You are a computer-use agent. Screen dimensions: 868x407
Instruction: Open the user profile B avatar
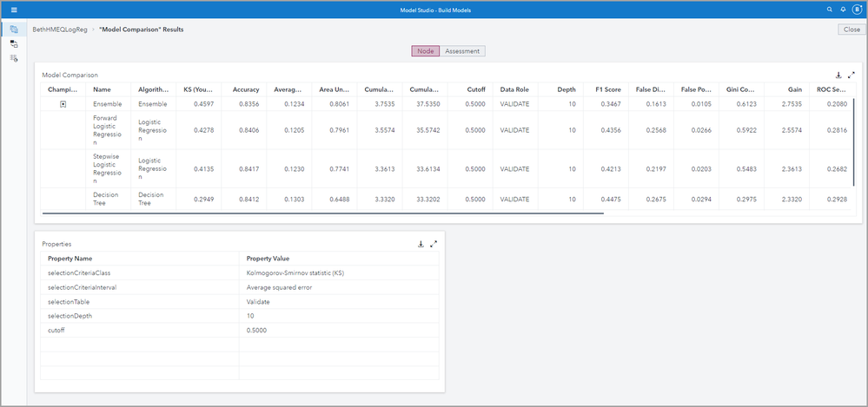click(x=857, y=10)
